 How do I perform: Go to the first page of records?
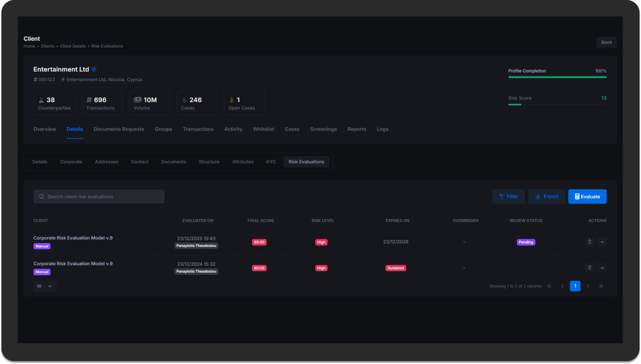coord(549,286)
